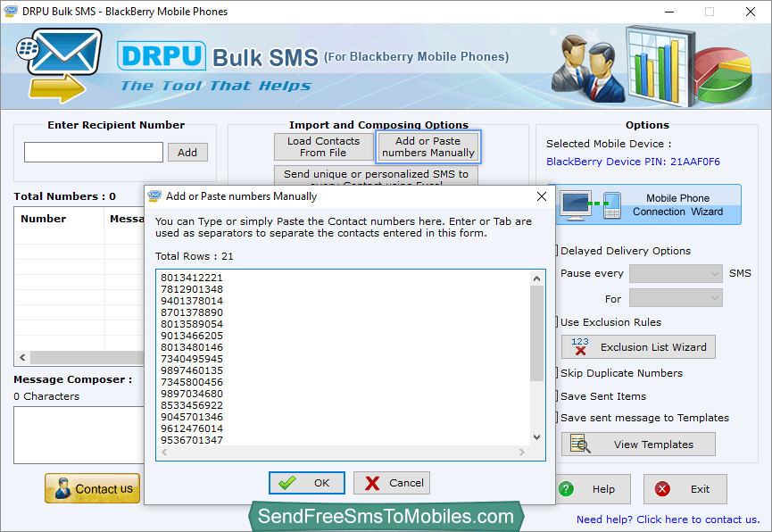772x532 pixels.
Task: Click number 8013412221 in the list
Action: pos(192,278)
